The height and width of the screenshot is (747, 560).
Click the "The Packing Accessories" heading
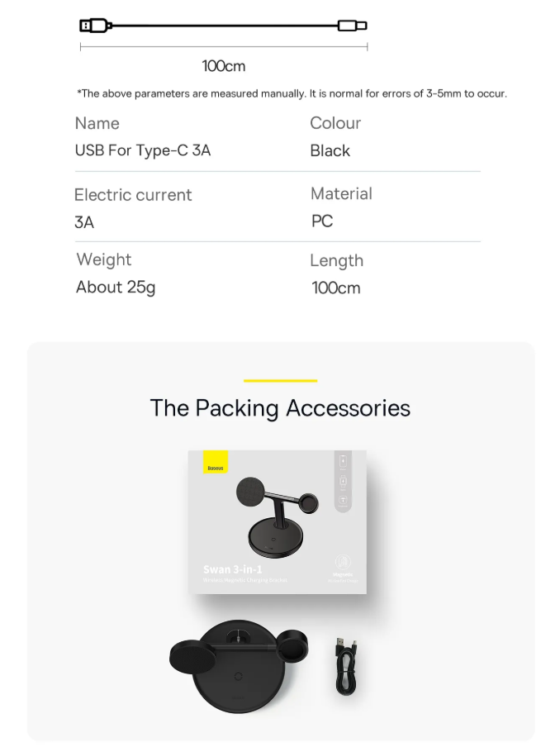(280, 408)
